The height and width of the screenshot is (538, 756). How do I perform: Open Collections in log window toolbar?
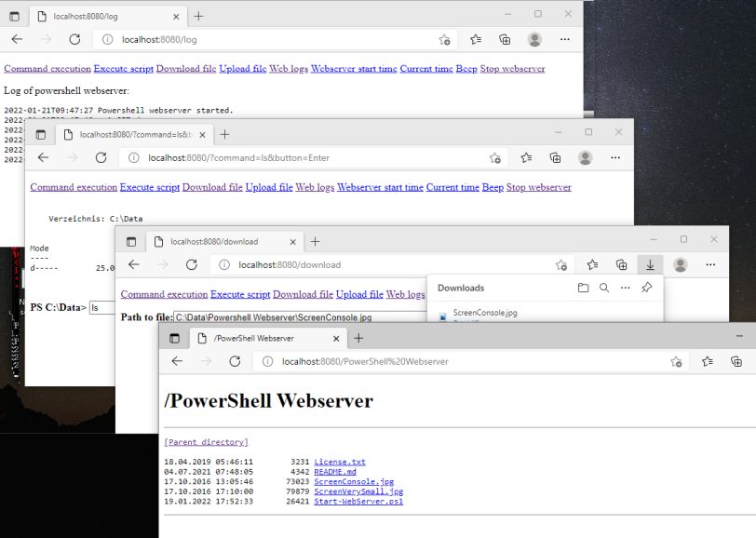point(505,39)
